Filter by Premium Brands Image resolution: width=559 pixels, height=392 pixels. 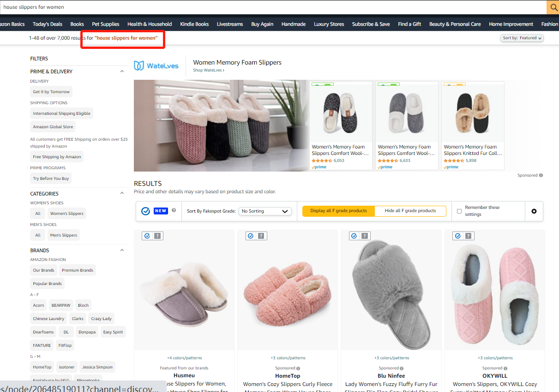point(78,270)
